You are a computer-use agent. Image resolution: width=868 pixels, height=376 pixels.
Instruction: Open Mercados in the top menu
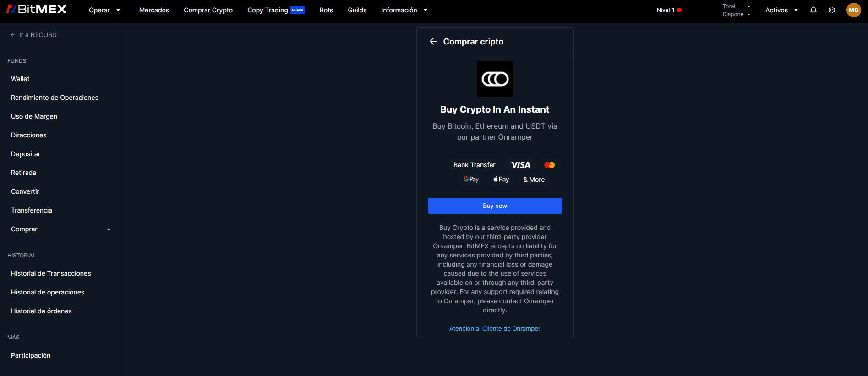154,10
